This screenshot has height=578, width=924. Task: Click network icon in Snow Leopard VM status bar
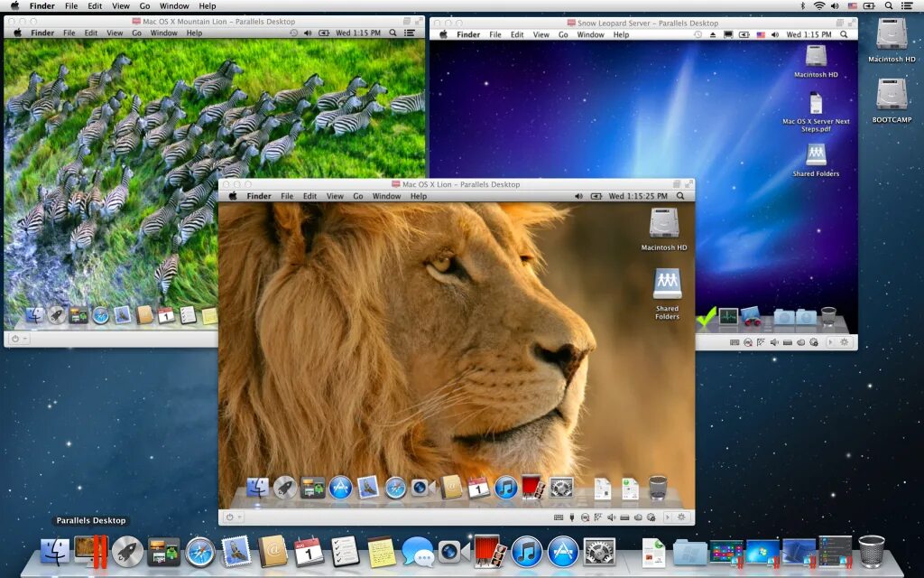pyautogui.click(x=761, y=342)
